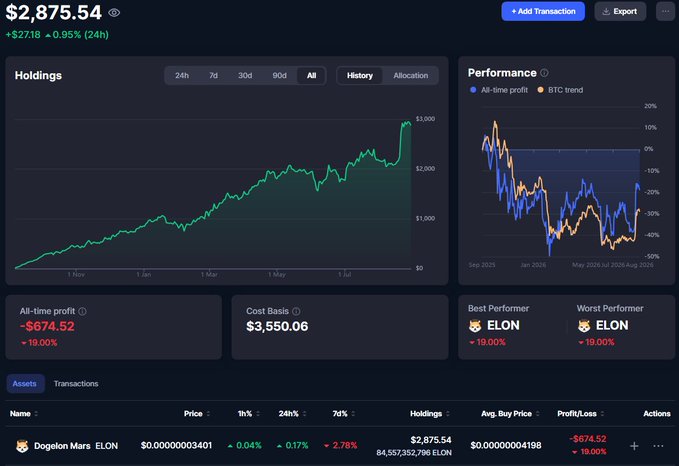Click the Dogelon Mars coin icon in table
This screenshot has height=466, width=679.
point(22,446)
